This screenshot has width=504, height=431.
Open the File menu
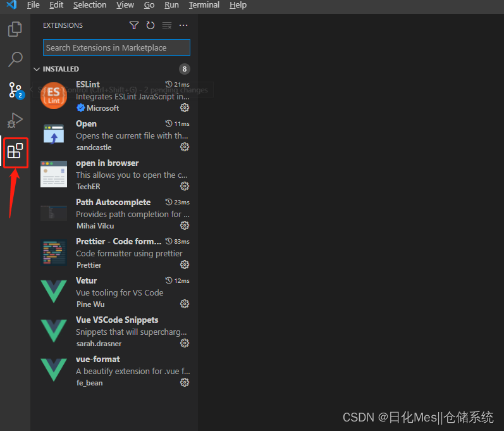click(33, 5)
